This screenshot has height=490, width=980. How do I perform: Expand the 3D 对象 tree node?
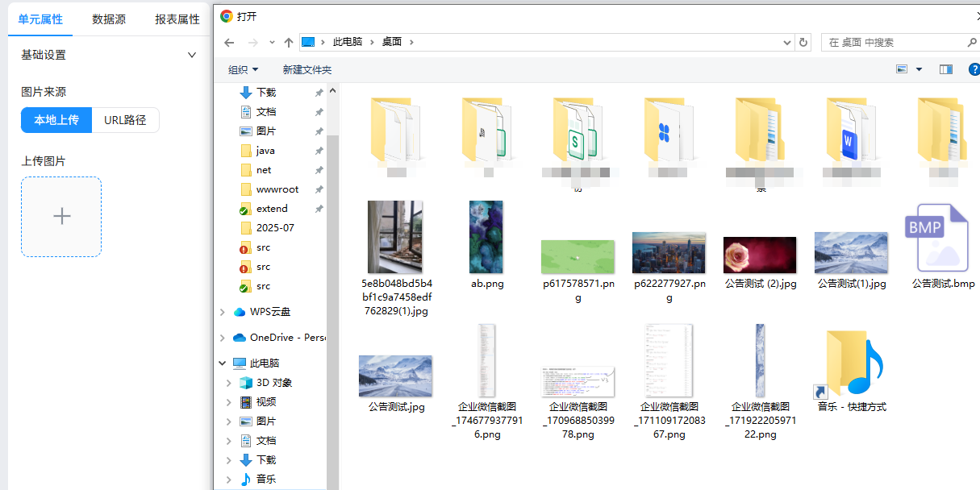(229, 383)
